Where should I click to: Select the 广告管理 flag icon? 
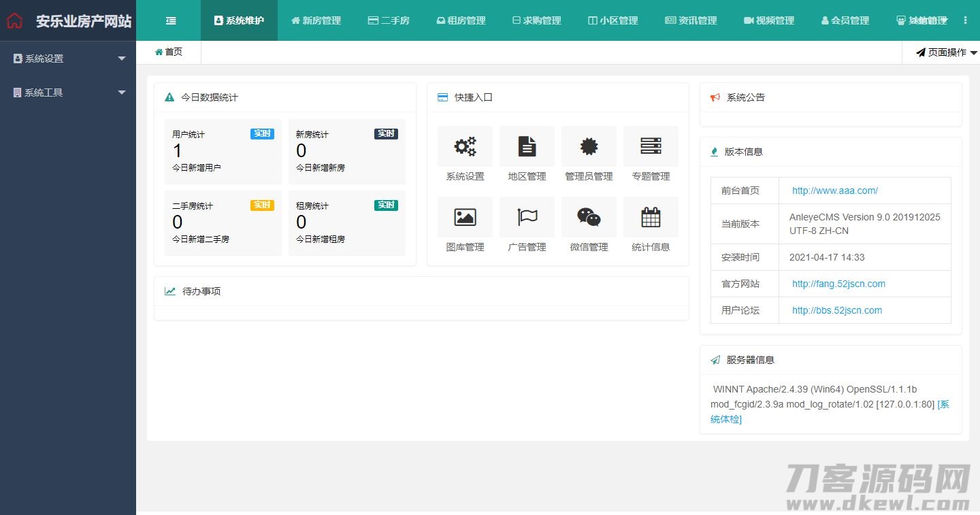click(527, 217)
